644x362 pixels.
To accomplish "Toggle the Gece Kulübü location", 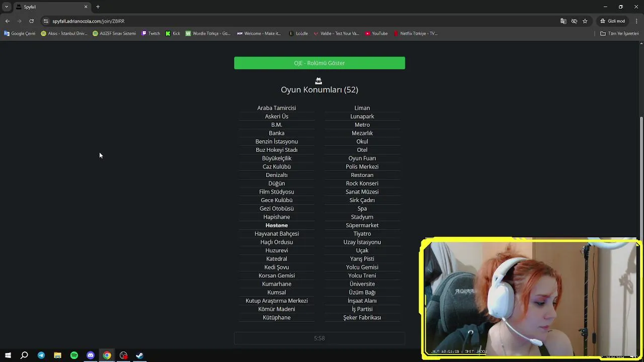I will 277,200.
